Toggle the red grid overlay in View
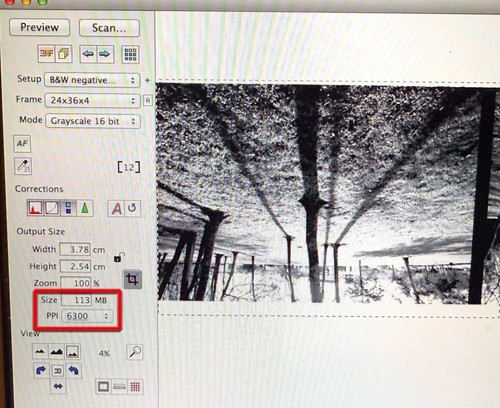The height and width of the screenshot is (408, 500). click(135, 387)
